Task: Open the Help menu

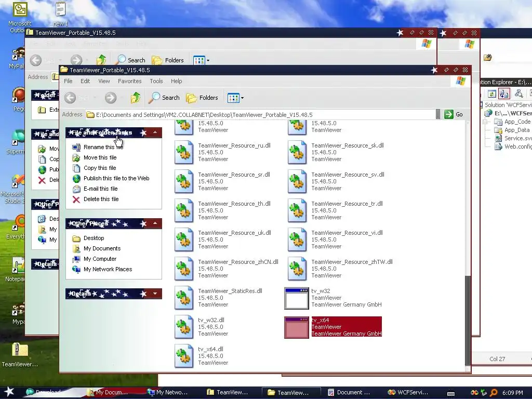Action: 177,81
